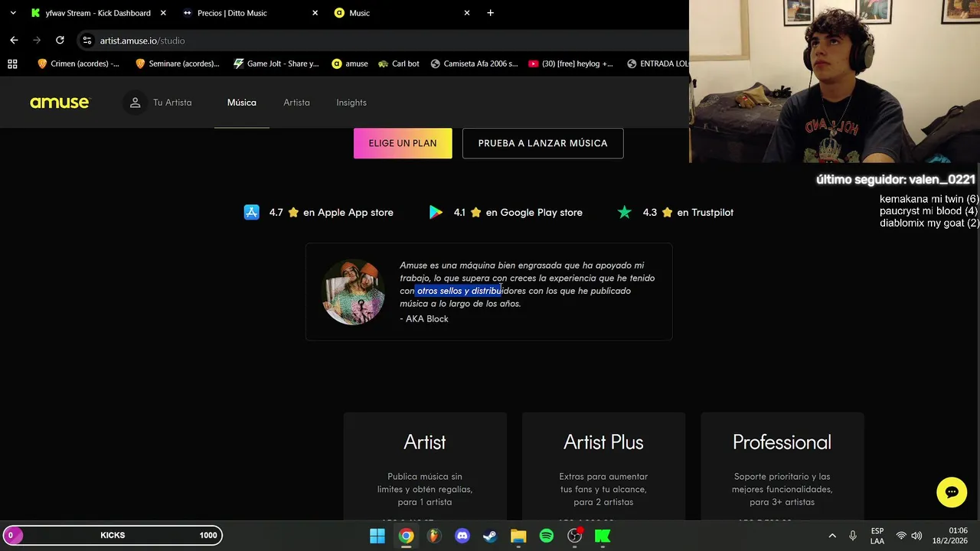The height and width of the screenshot is (551, 980).
Task: Open the ENTRADA LOL bookmark
Action: coord(657,64)
